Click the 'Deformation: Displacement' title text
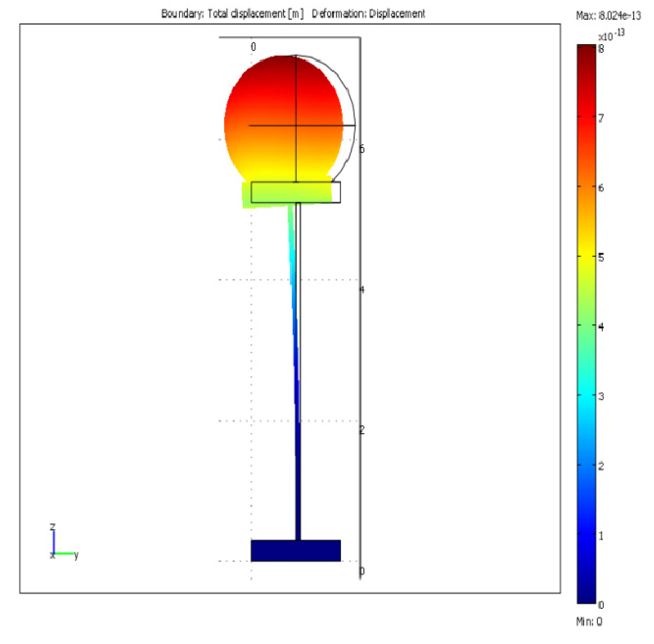This screenshot has height=644, width=654. point(368,14)
